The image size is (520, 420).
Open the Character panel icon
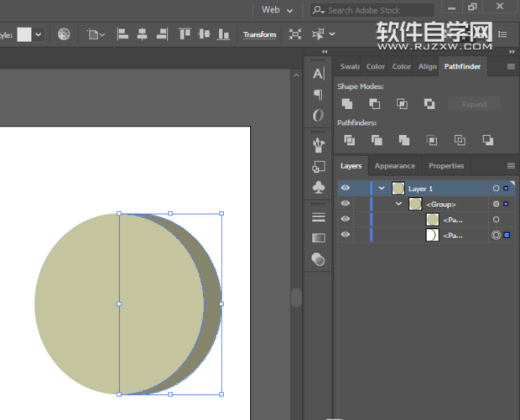[x=319, y=74]
